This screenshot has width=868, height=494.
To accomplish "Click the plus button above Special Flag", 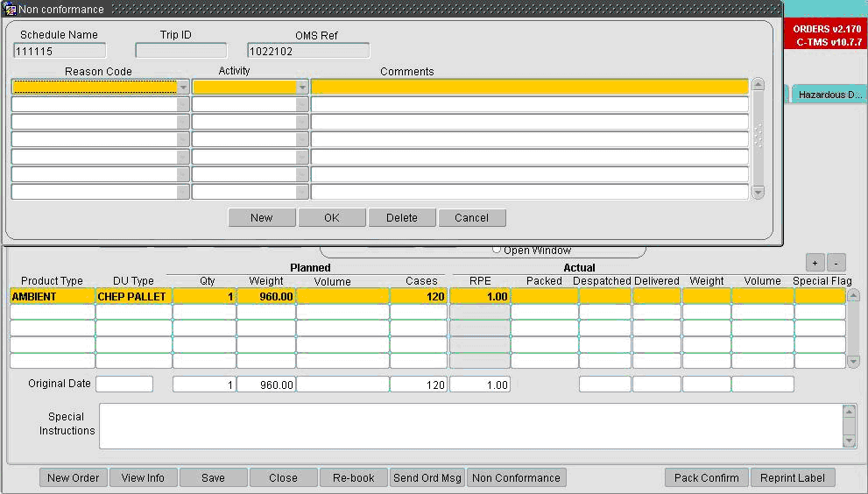I will pyautogui.click(x=815, y=263).
